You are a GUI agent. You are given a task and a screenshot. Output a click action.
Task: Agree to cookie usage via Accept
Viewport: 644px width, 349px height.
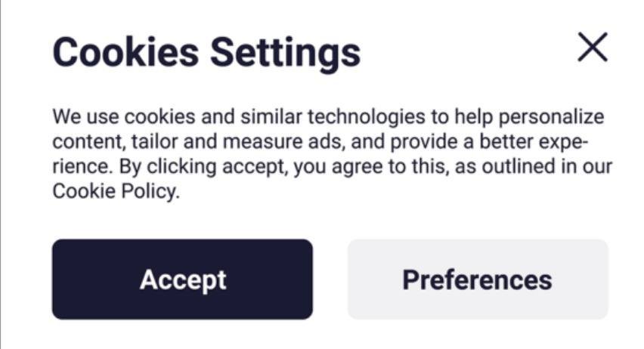pos(182,280)
